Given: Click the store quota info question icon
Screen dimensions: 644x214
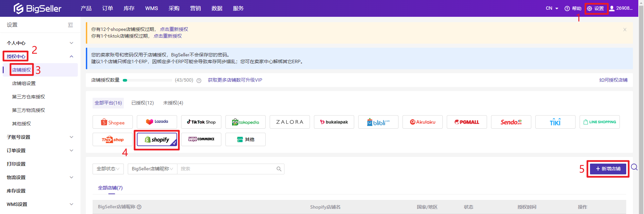Looking at the screenshot, I should coord(199,81).
